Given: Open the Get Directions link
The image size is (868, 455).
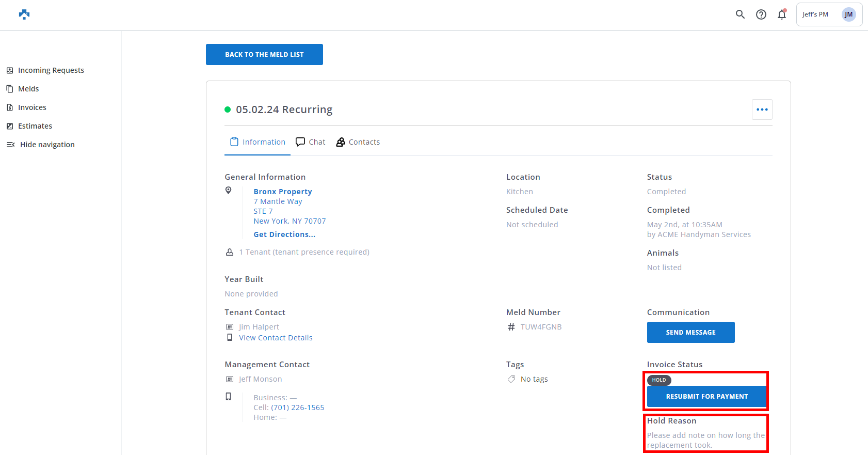Looking at the screenshot, I should (284, 234).
